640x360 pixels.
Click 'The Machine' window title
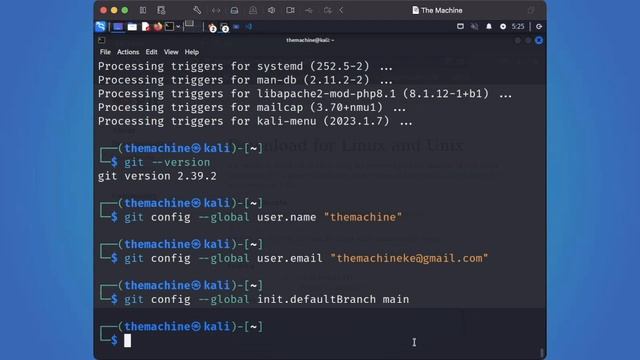point(441,10)
